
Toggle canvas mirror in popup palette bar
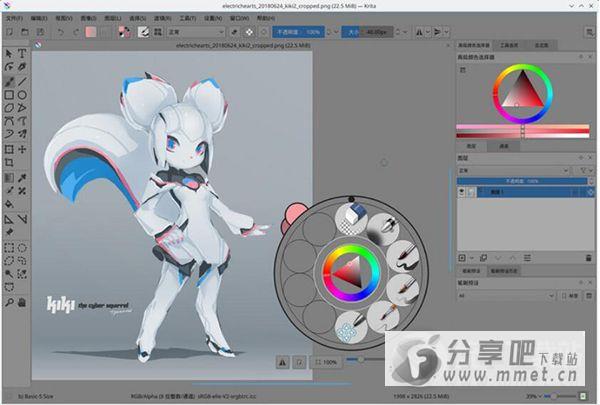coord(283,362)
